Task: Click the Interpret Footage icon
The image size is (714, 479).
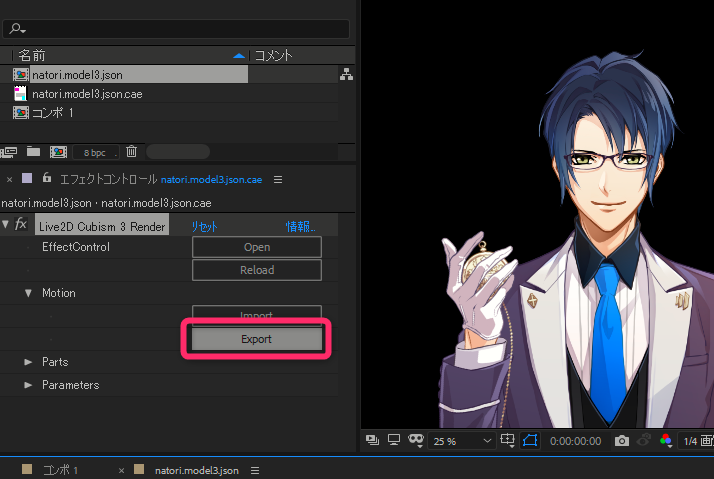Action: coord(9,152)
